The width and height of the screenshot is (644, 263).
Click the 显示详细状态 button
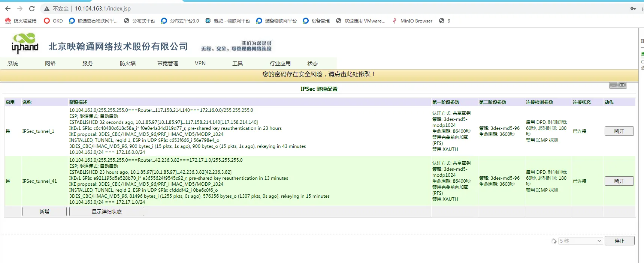tap(107, 212)
